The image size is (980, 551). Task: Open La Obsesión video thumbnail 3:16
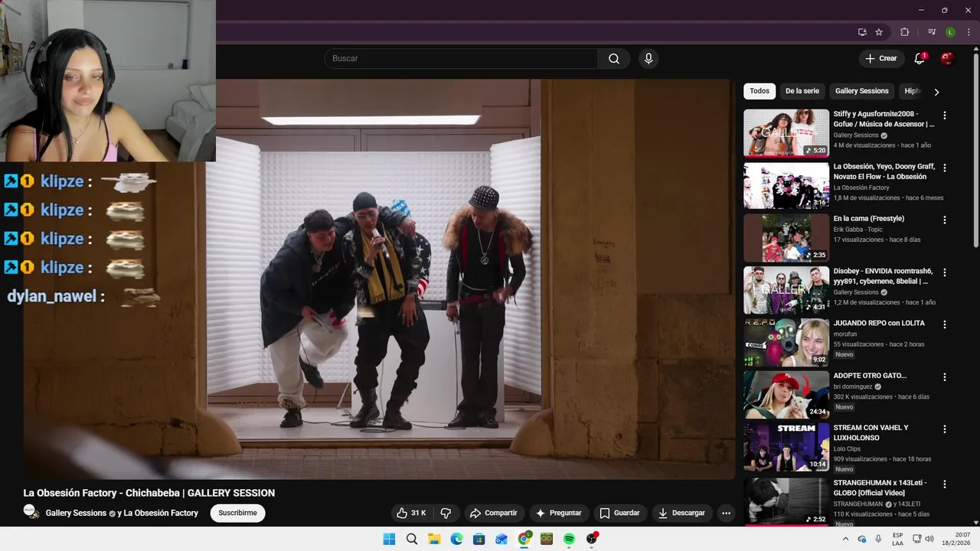click(786, 185)
